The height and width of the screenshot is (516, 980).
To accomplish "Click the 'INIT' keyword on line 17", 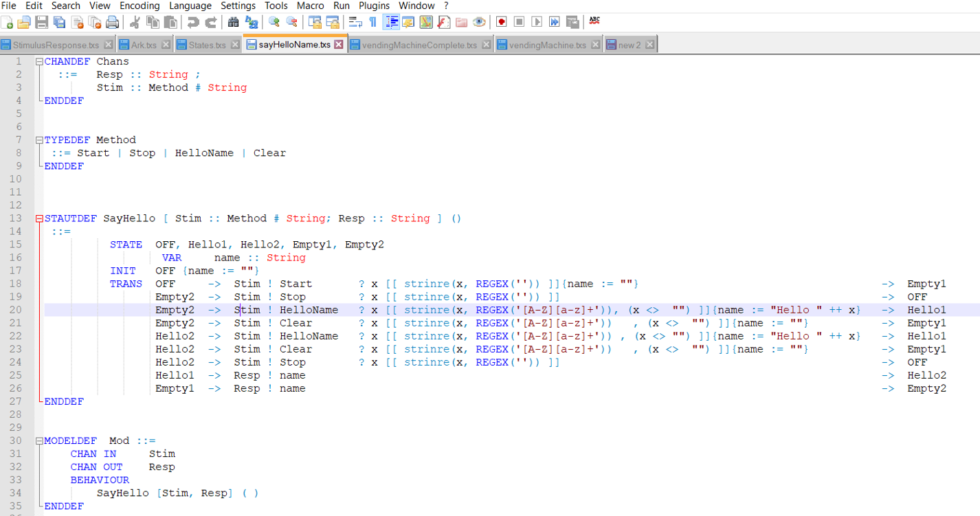I will (x=123, y=271).
